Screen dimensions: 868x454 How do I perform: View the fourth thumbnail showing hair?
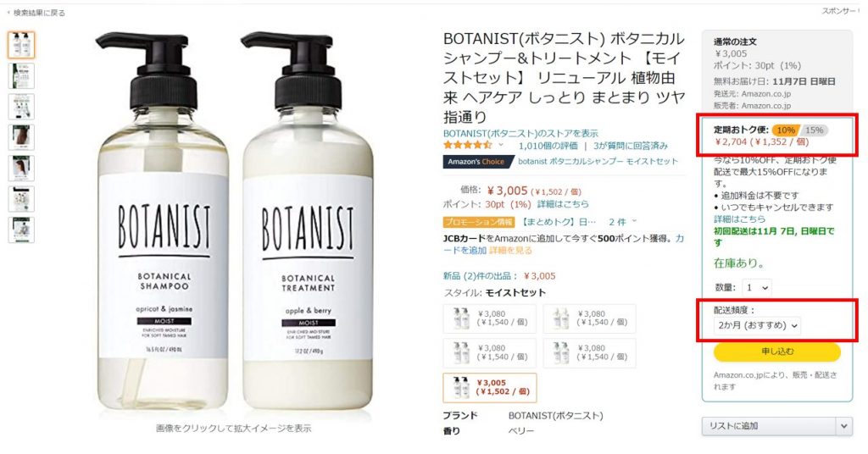click(x=21, y=137)
